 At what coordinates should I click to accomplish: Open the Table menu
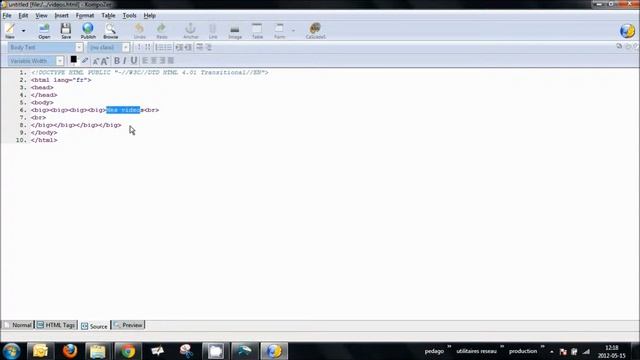click(108, 16)
